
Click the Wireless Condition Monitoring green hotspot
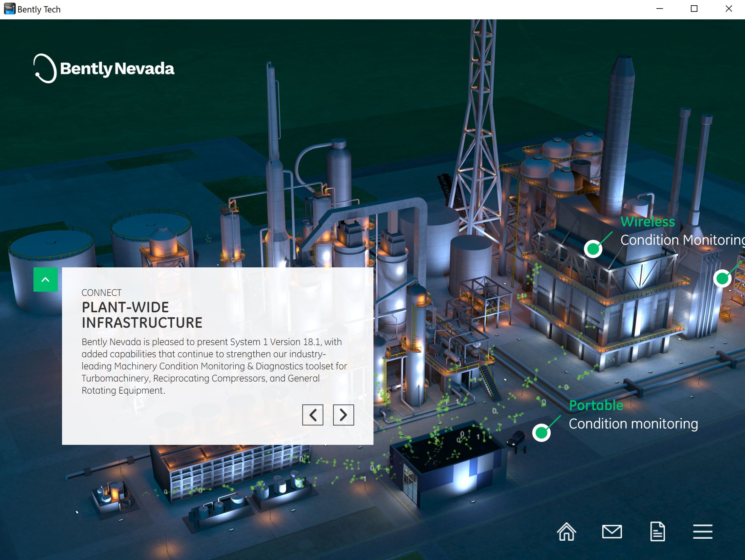pos(593,249)
